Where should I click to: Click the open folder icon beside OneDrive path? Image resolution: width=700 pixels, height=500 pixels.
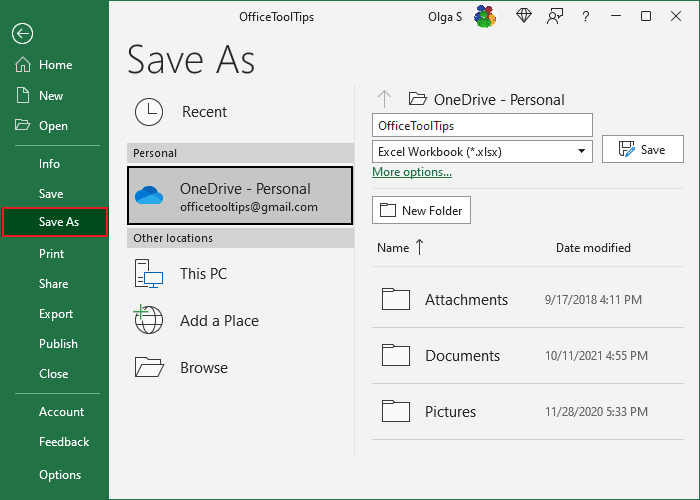[x=417, y=99]
